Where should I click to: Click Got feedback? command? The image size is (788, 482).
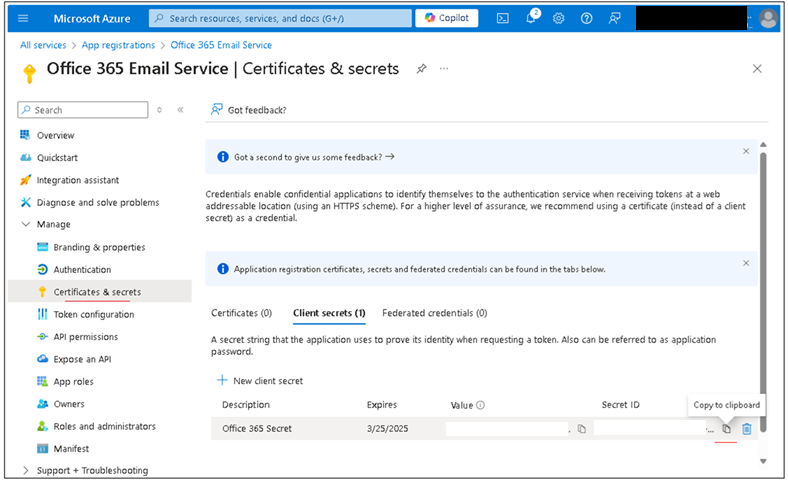click(x=249, y=110)
